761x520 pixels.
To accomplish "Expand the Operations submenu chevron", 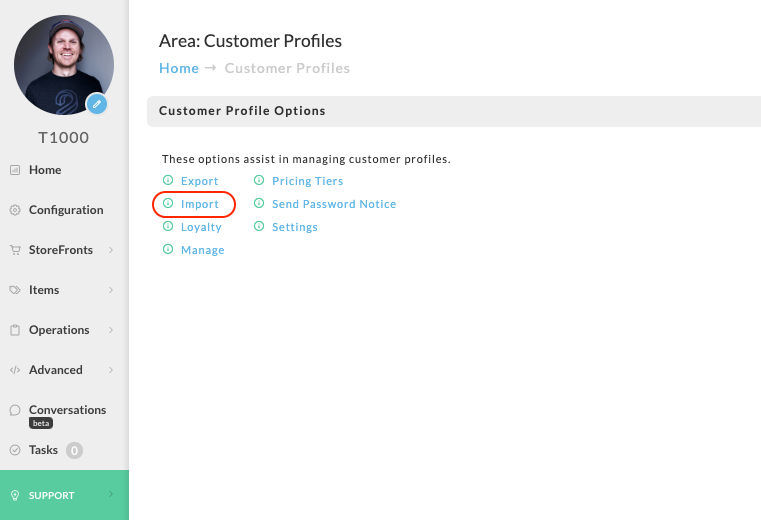I will [111, 330].
